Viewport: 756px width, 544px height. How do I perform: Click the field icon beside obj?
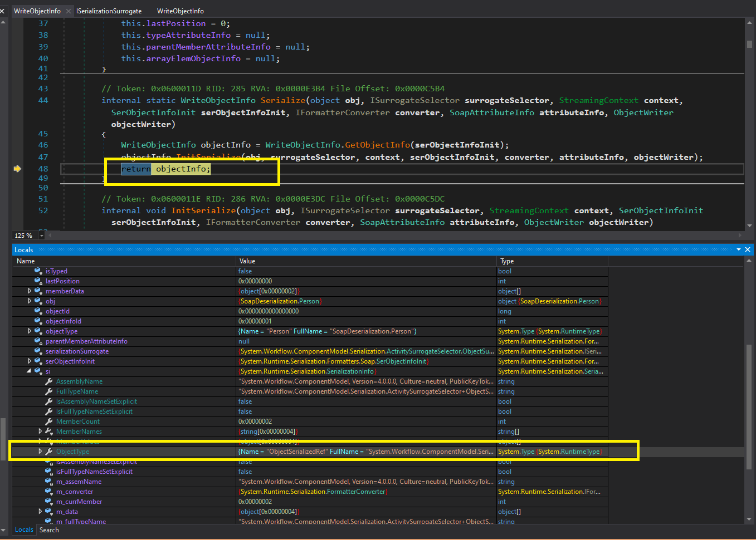coord(38,301)
